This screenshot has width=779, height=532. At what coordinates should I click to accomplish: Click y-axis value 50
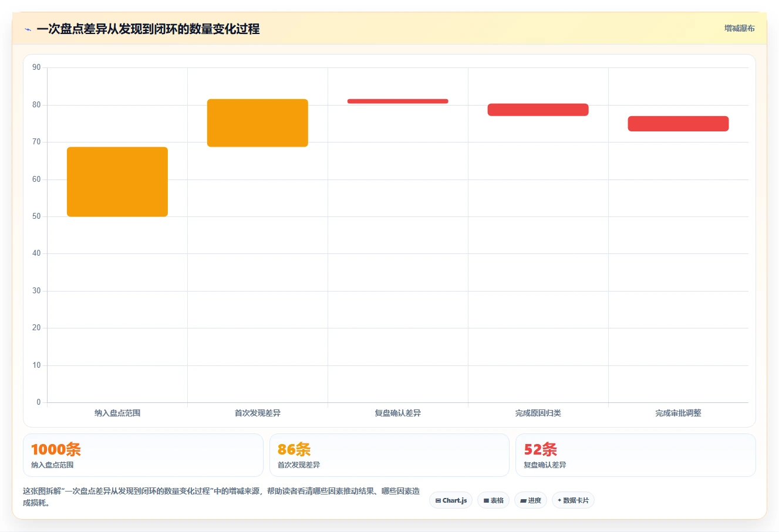(x=36, y=216)
